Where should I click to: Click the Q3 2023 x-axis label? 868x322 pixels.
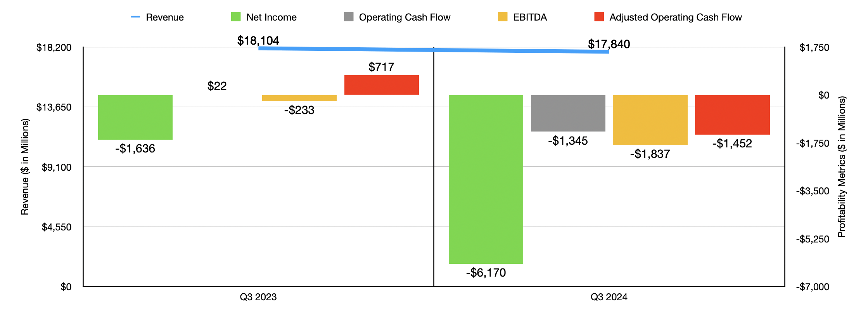[x=258, y=297]
